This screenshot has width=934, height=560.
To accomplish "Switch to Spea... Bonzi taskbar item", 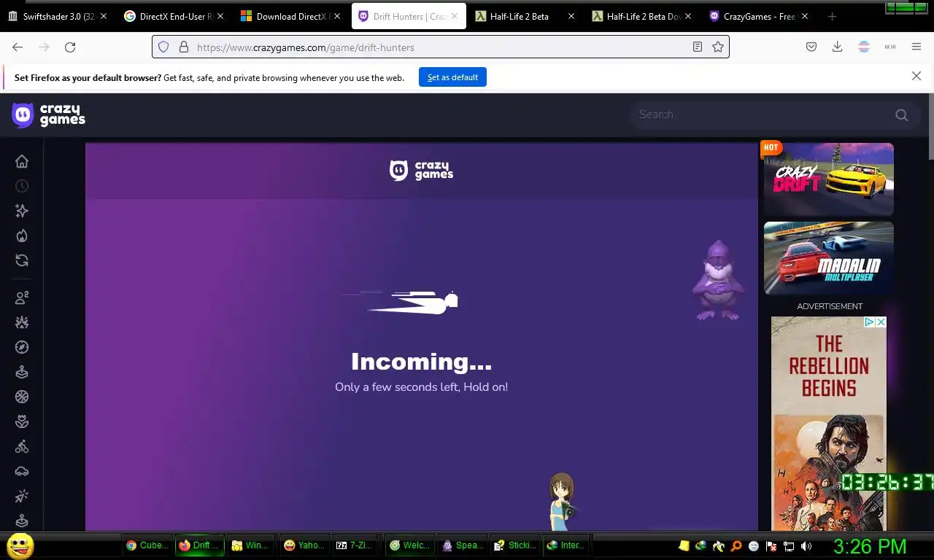I will (463, 545).
